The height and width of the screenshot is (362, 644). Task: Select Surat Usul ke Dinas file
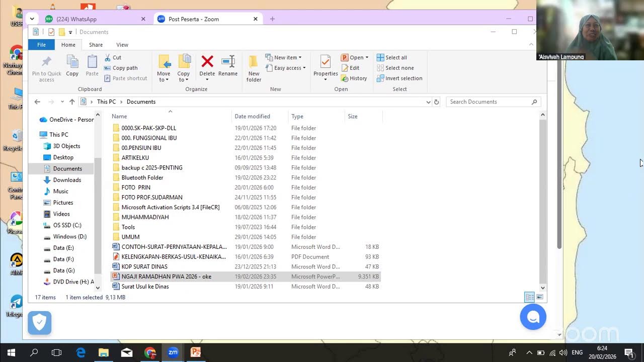[x=145, y=287]
